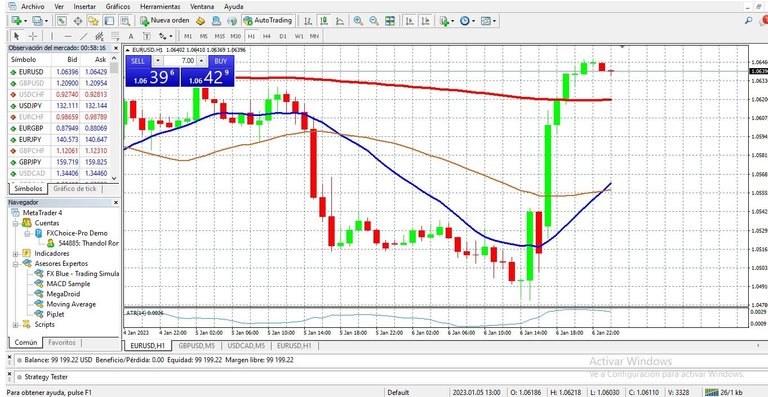The height and width of the screenshot is (397, 768).
Task: Open the tile windows icon
Action: point(390,21)
